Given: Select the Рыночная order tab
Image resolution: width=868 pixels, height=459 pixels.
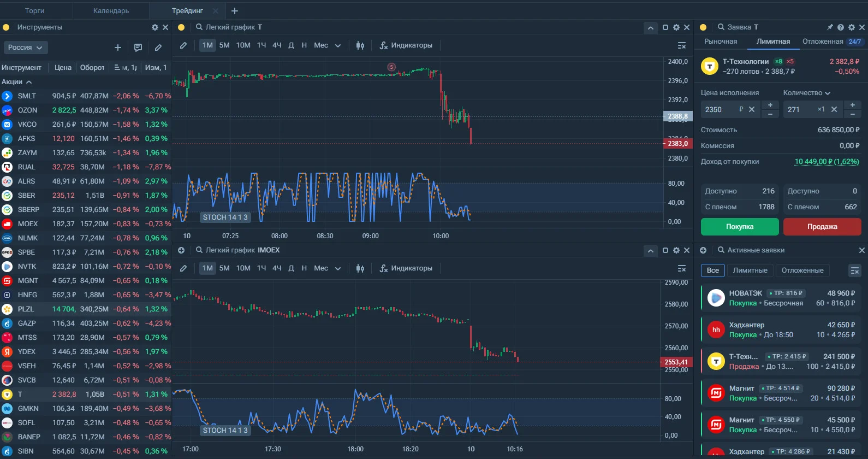Looking at the screenshot, I should click(721, 42).
